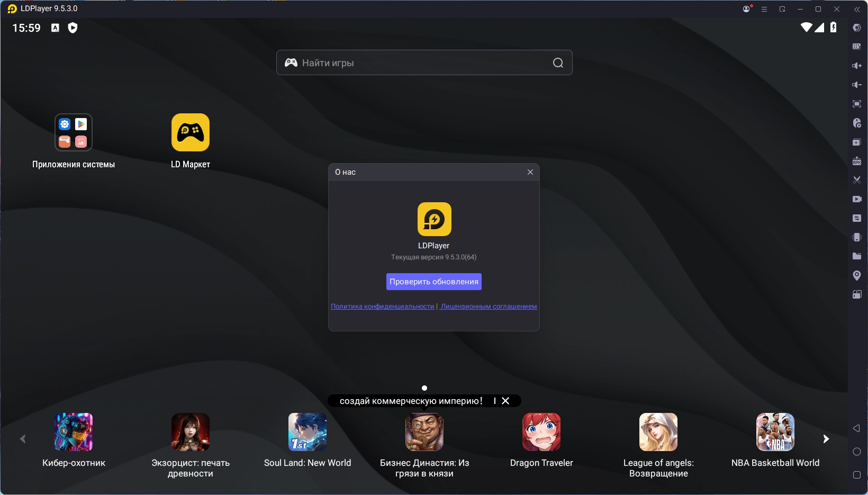Show previous games with left arrow
The image size is (868, 495).
click(23, 439)
